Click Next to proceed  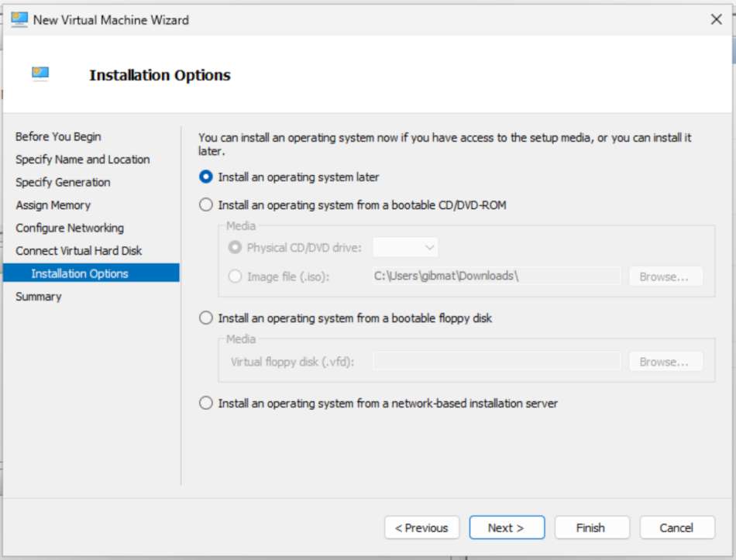[x=507, y=527]
